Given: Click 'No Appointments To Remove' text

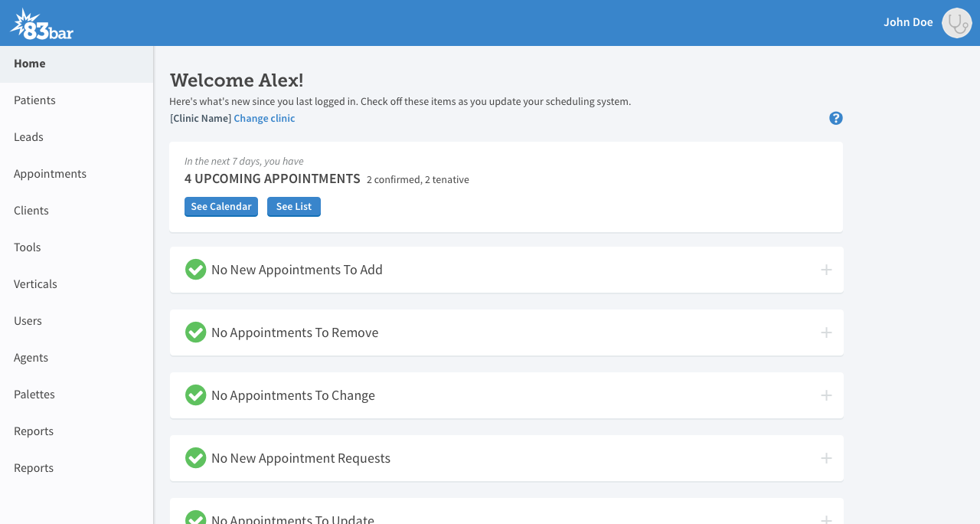Looking at the screenshot, I should coord(295,332).
